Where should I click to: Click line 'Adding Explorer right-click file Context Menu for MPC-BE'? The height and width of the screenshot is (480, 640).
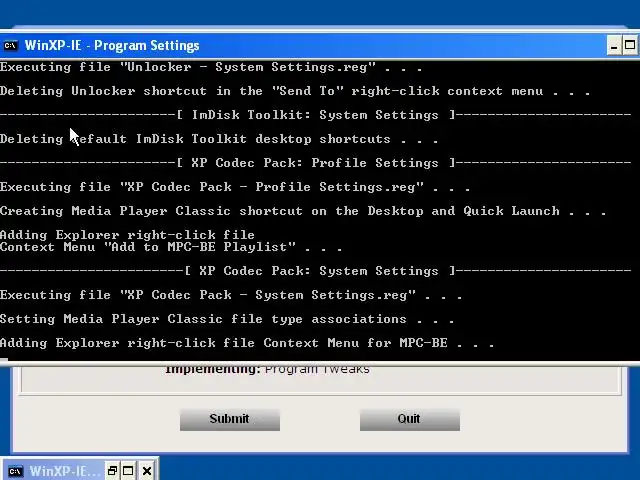coord(247,343)
